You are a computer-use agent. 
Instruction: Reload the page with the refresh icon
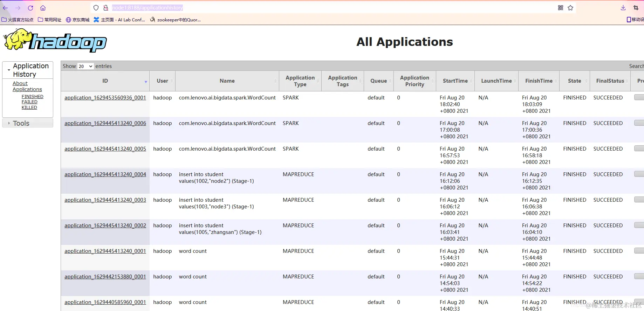pos(30,8)
